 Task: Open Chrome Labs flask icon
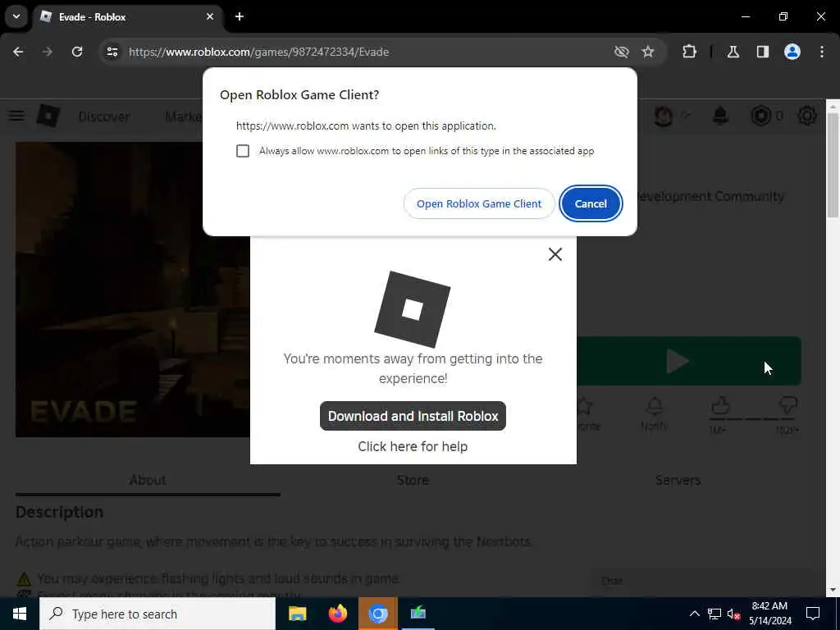(733, 52)
